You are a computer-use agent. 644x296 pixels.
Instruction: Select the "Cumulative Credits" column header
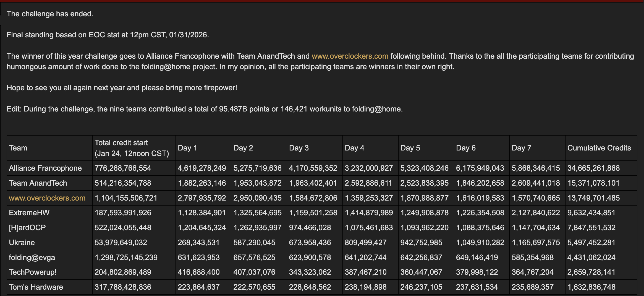599,148
